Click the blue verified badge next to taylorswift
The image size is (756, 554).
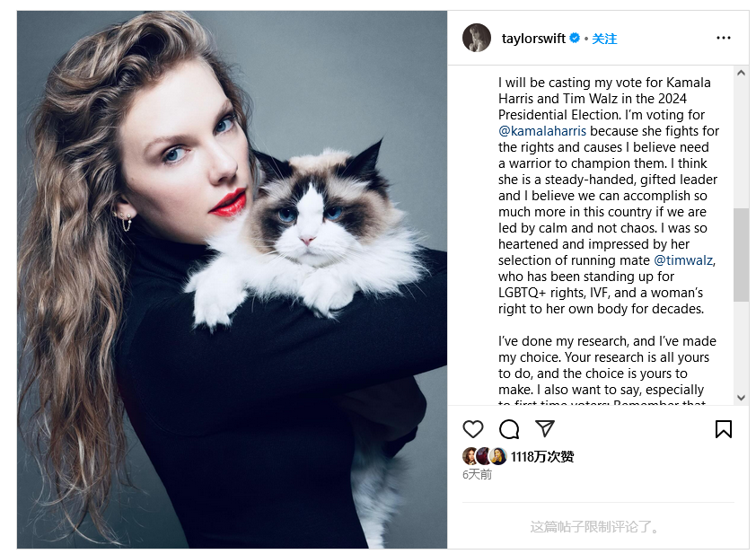coord(575,38)
